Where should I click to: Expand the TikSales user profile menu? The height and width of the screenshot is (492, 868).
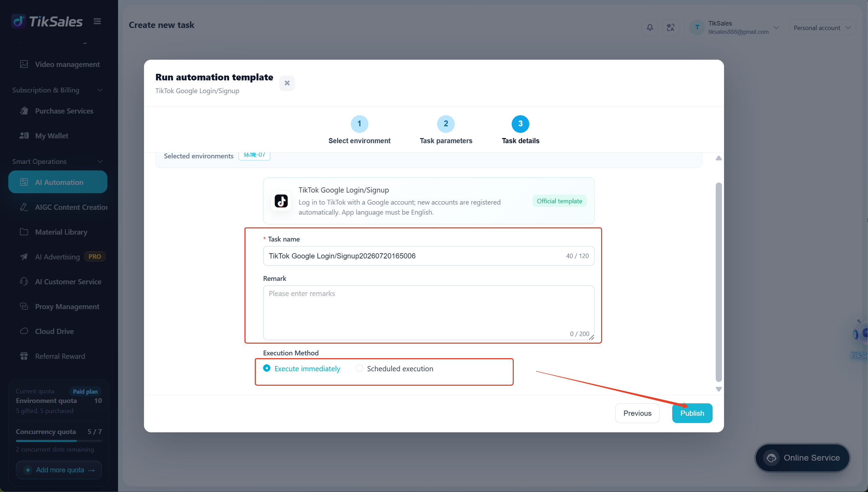click(x=735, y=27)
